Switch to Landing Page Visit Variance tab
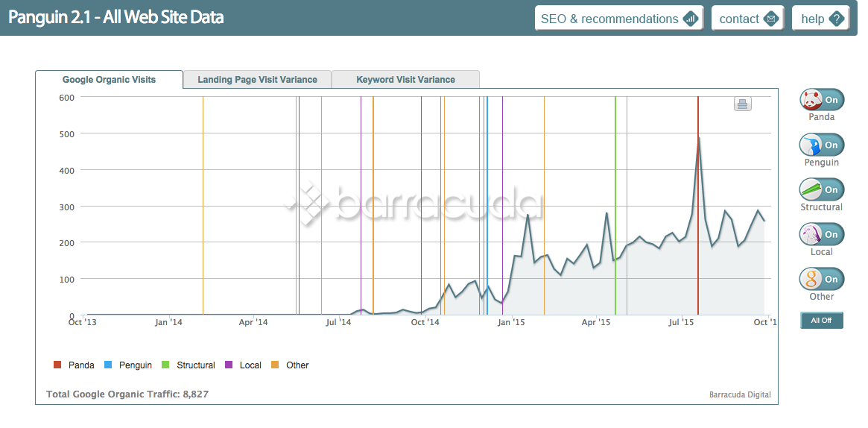Image resolution: width=868 pixels, height=428 pixels. coord(257,80)
